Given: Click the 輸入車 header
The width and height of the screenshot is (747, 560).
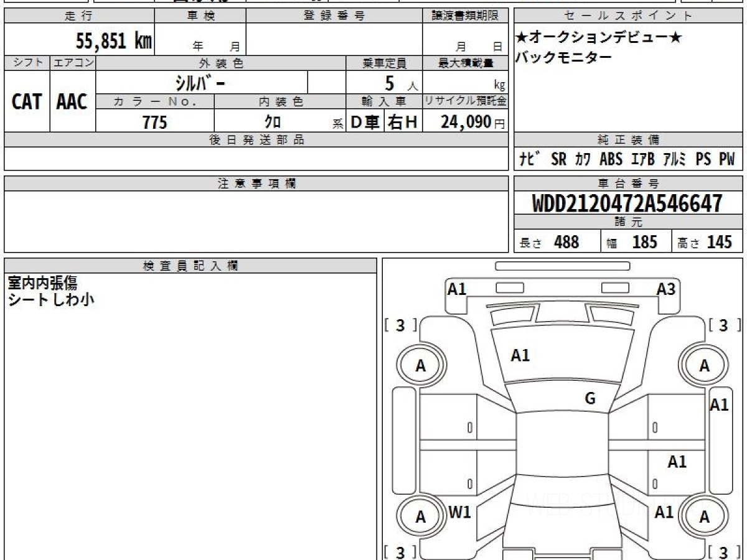Looking at the screenshot, I should coord(384,101).
